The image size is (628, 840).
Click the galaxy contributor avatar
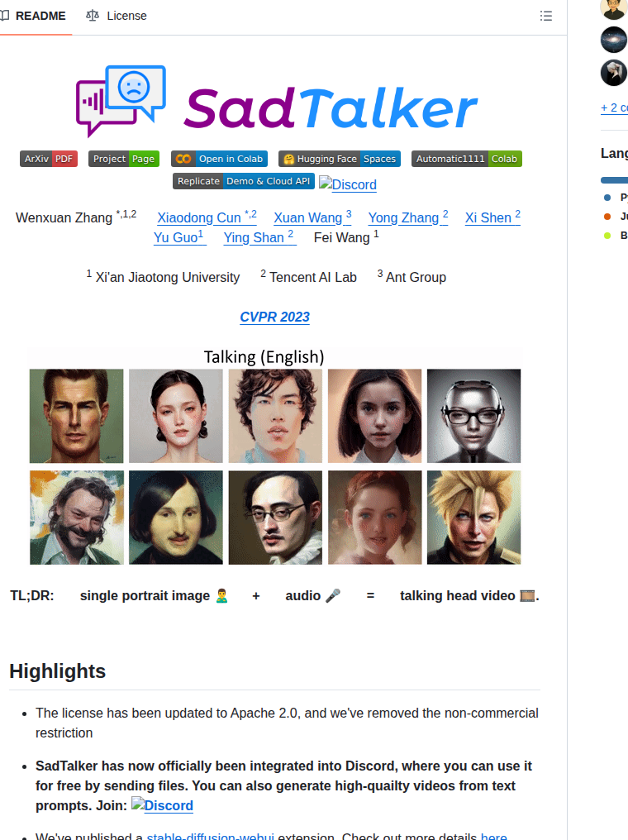point(614,41)
